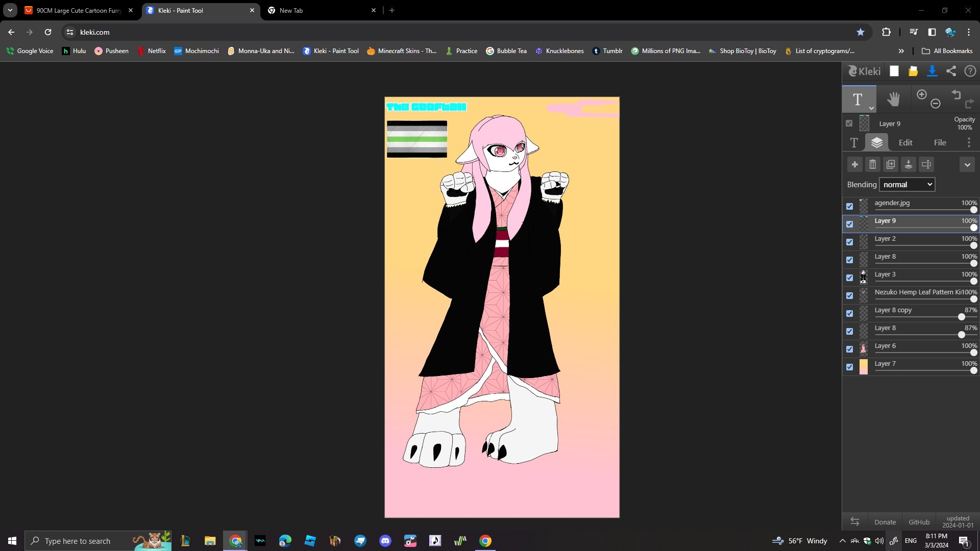The image size is (980, 551).
Task: Click the rename layer icon
Action: (x=926, y=164)
